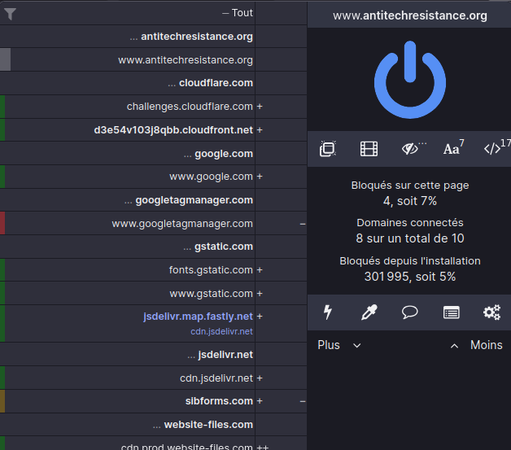Toggle cosmetic filtering eye icon
The height and width of the screenshot is (450, 511).
pos(410,149)
